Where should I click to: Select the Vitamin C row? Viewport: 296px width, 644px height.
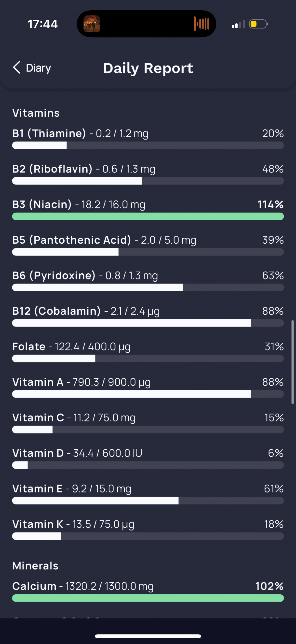(x=148, y=422)
